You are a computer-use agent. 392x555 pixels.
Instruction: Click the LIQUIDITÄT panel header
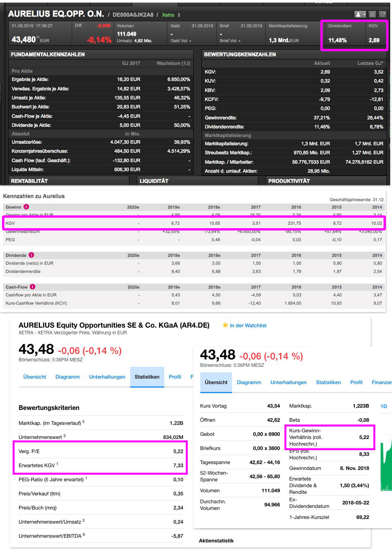(x=198, y=181)
